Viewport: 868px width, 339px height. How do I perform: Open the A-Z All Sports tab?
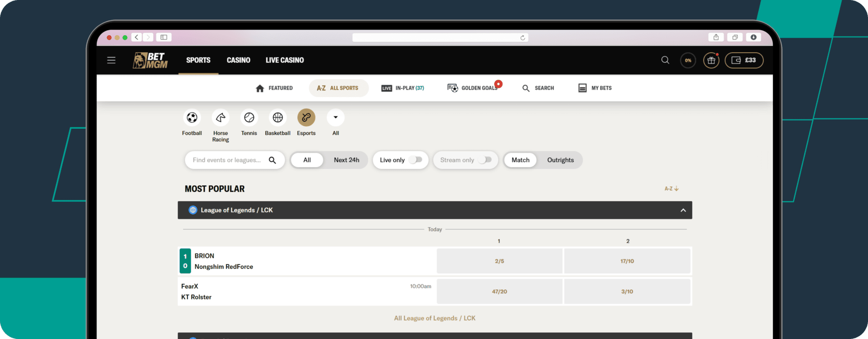point(338,88)
